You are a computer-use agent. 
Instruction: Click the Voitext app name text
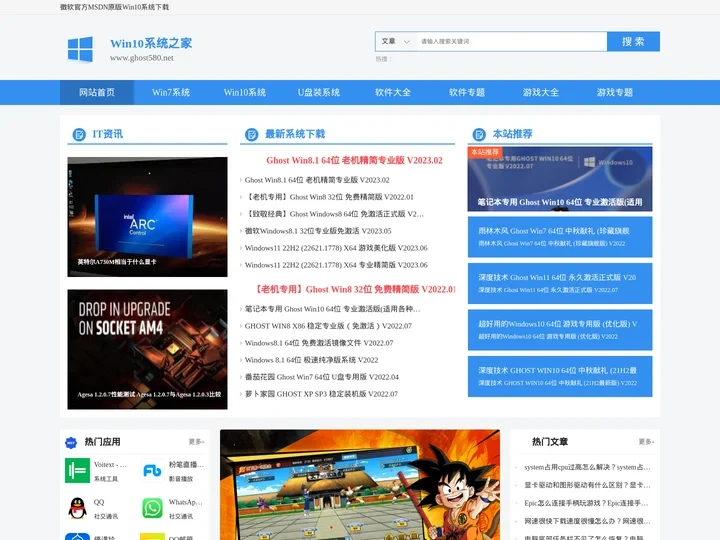(x=110, y=465)
